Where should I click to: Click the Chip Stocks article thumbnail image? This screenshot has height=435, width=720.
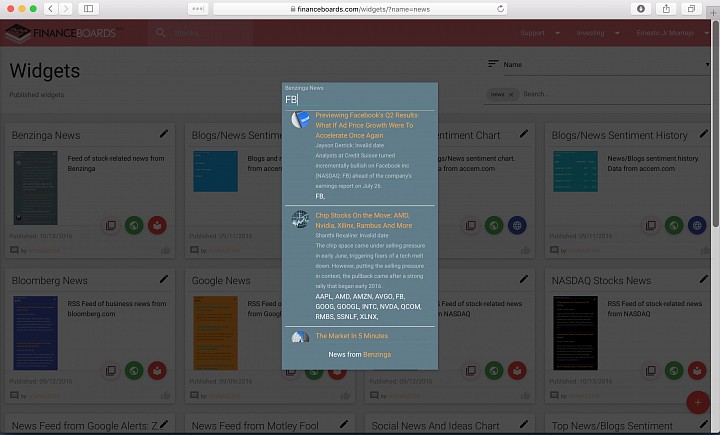coord(300,220)
